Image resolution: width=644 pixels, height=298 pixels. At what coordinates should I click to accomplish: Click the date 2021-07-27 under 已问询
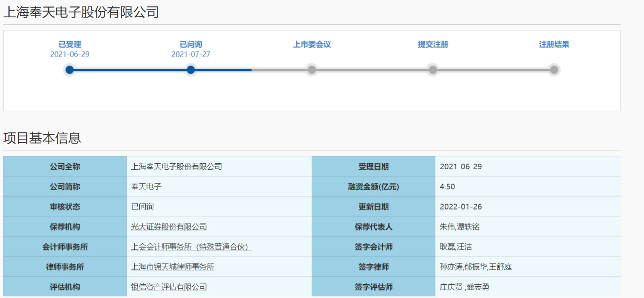tap(191, 54)
